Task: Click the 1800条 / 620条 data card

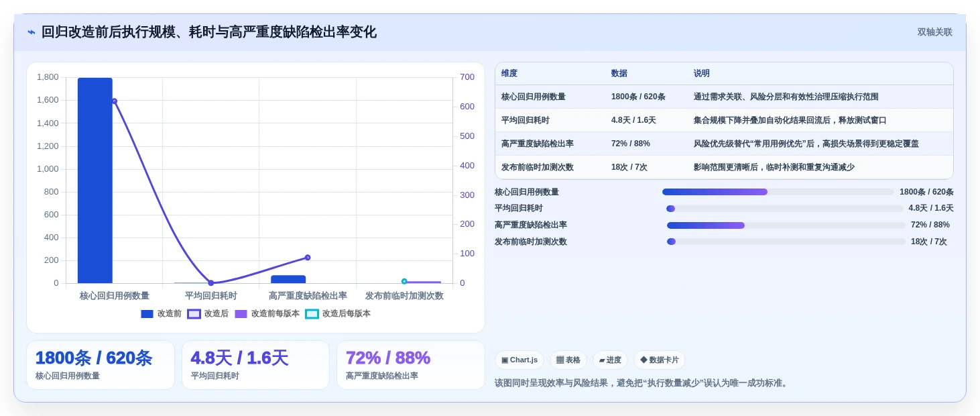Action: click(101, 365)
